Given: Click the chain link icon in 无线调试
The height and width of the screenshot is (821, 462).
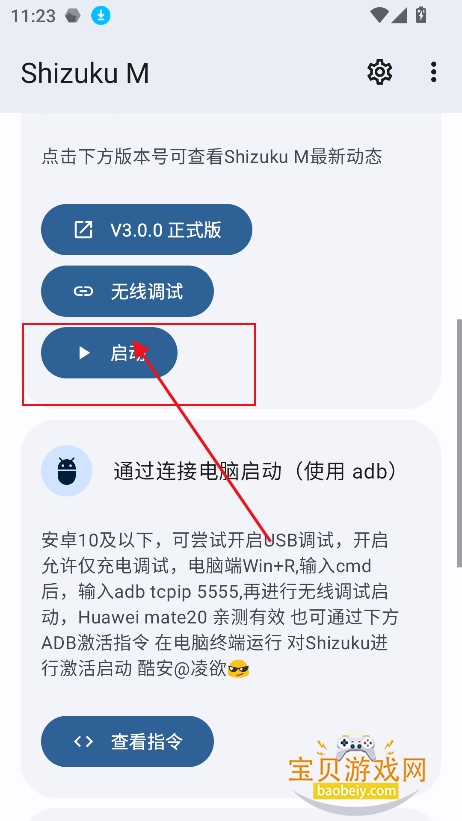Looking at the screenshot, I should (x=83, y=292).
